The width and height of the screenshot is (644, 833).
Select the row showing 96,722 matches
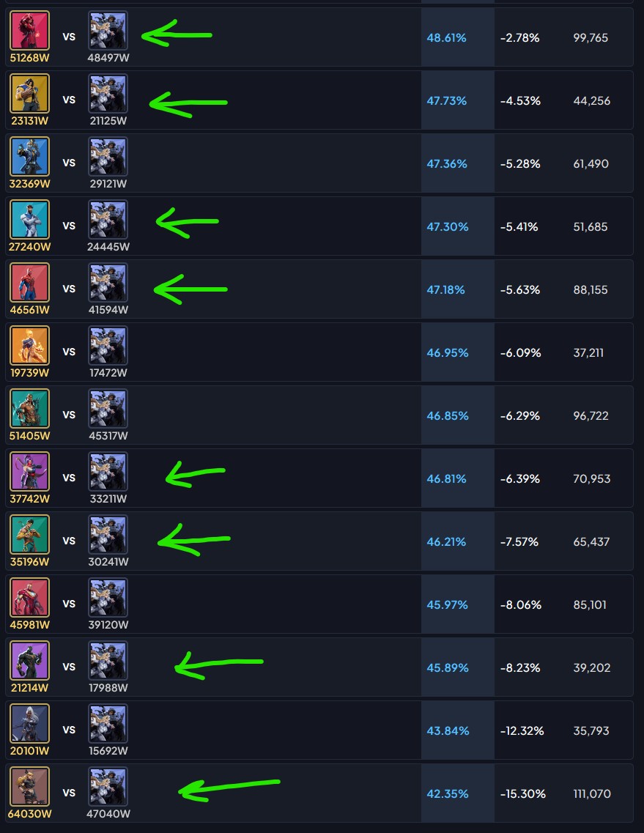(319, 415)
